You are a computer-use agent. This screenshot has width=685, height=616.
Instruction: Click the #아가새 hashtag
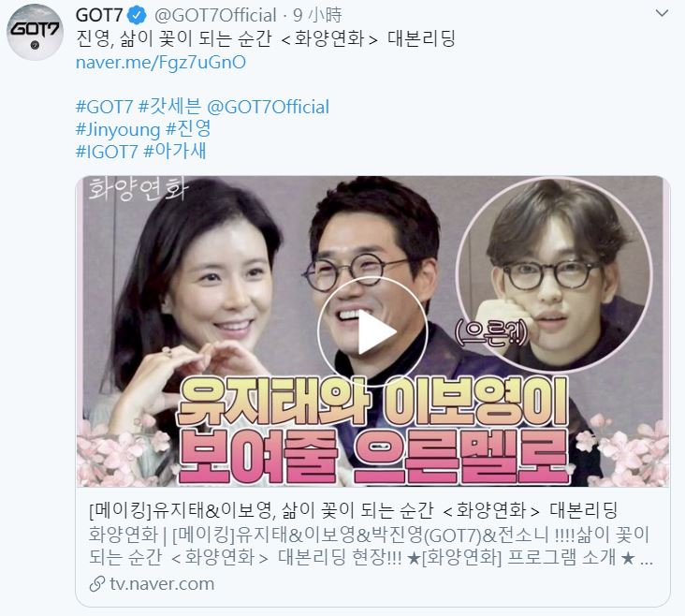tap(175, 152)
